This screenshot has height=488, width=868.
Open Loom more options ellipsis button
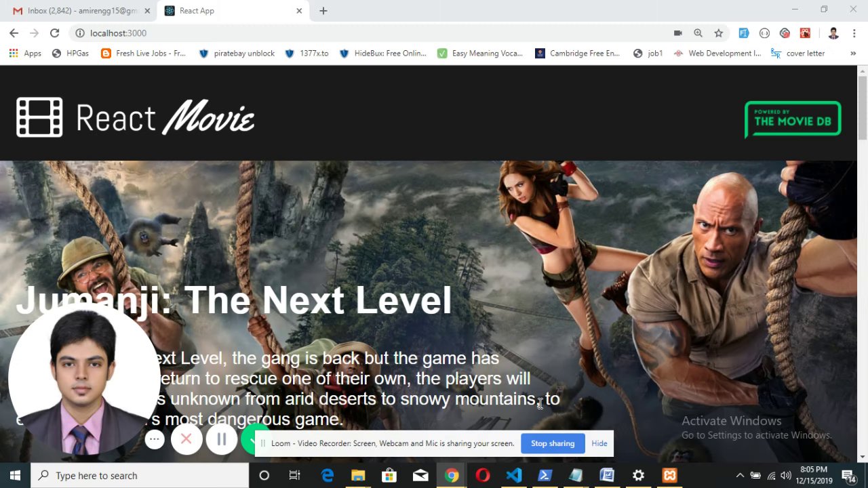point(155,439)
